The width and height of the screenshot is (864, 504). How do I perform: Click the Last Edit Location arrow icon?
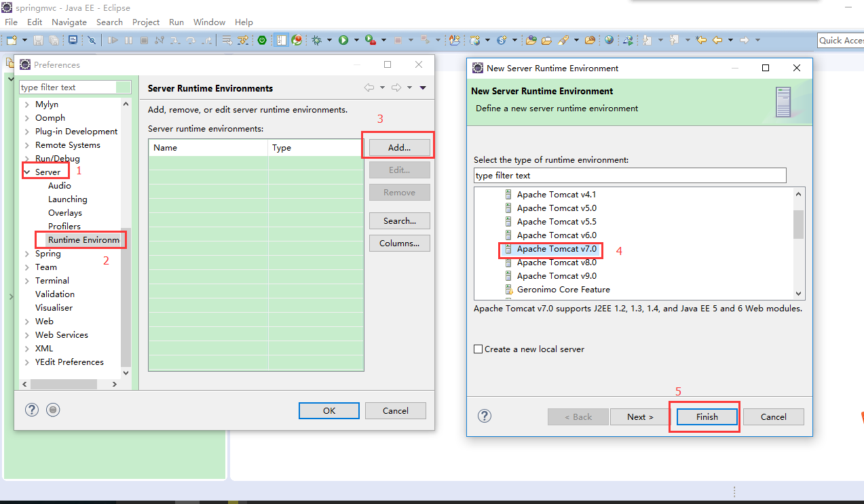tap(701, 40)
